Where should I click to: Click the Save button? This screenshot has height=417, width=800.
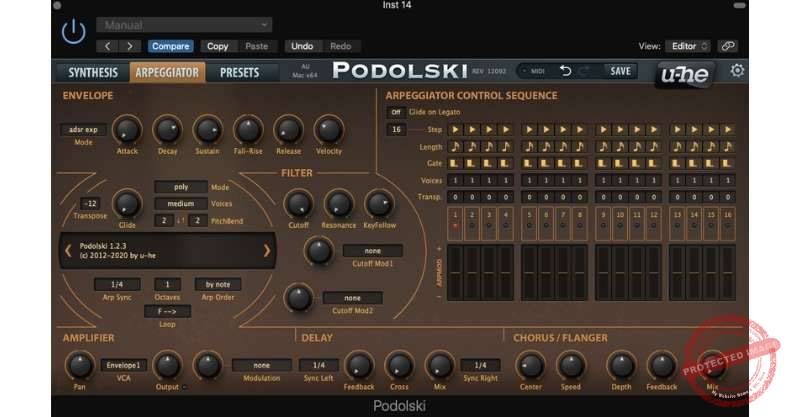[620, 71]
